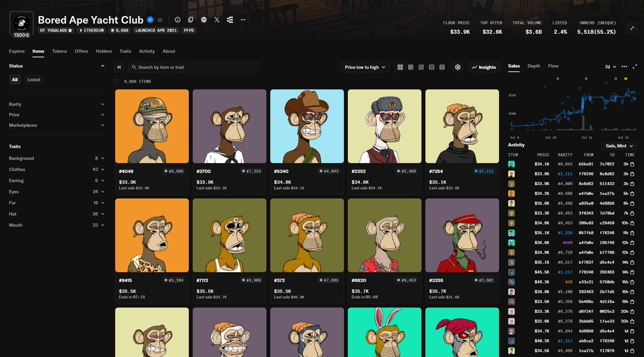This screenshot has width=644, height=357.
Task: Expand the Clothes trait filter
Action: [x=57, y=170]
